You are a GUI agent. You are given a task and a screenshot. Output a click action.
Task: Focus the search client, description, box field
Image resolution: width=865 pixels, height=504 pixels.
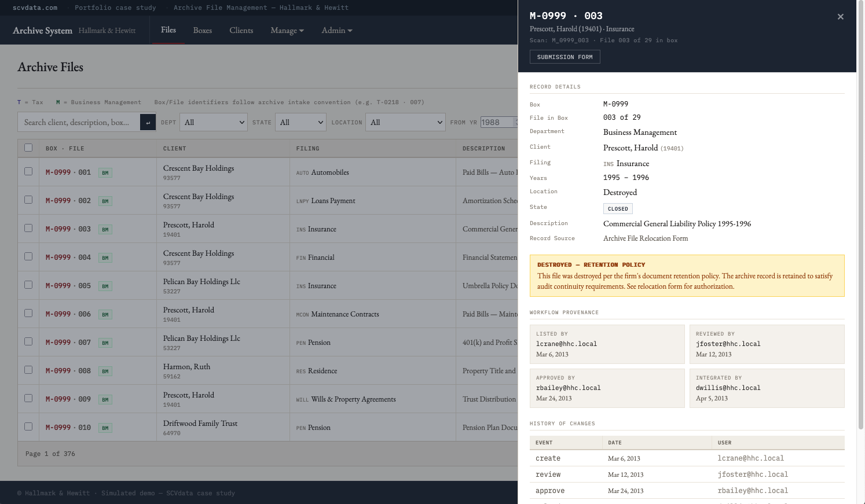point(79,122)
